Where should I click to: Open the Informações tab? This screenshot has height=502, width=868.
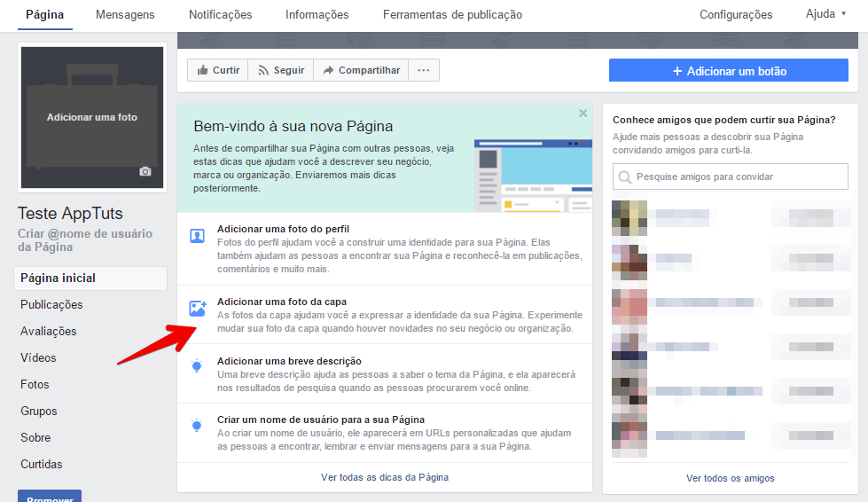pyautogui.click(x=317, y=15)
